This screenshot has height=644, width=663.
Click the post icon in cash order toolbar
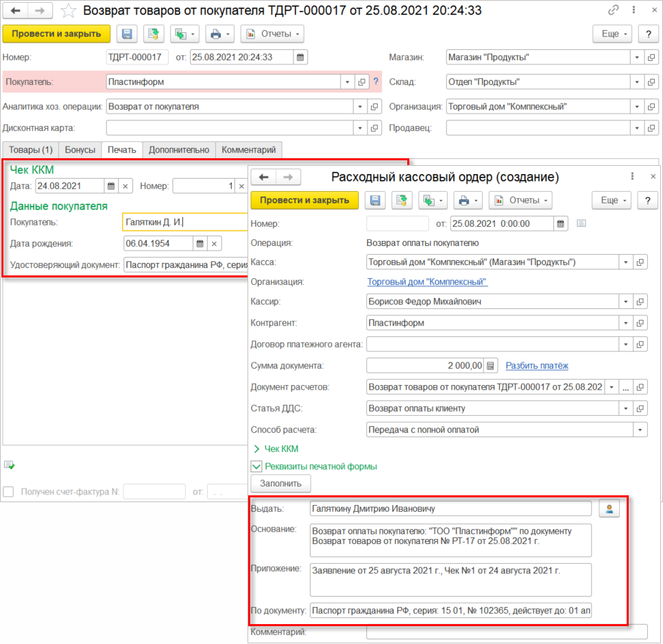coord(401,200)
